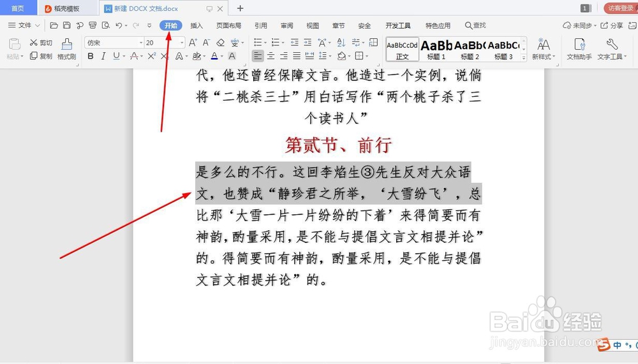Switch to the 插入 ribbon tab
This screenshot has height=364, width=638.
(197, 25)
